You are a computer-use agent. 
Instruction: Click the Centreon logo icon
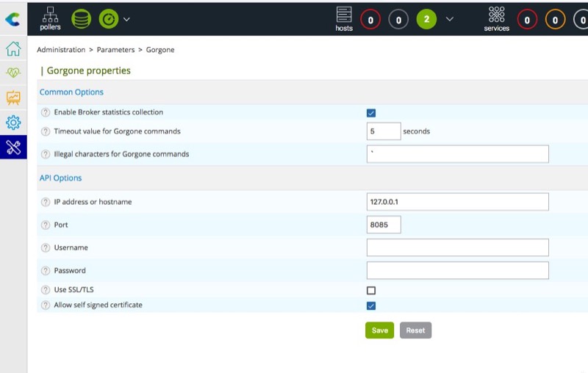tap(12, 19)
